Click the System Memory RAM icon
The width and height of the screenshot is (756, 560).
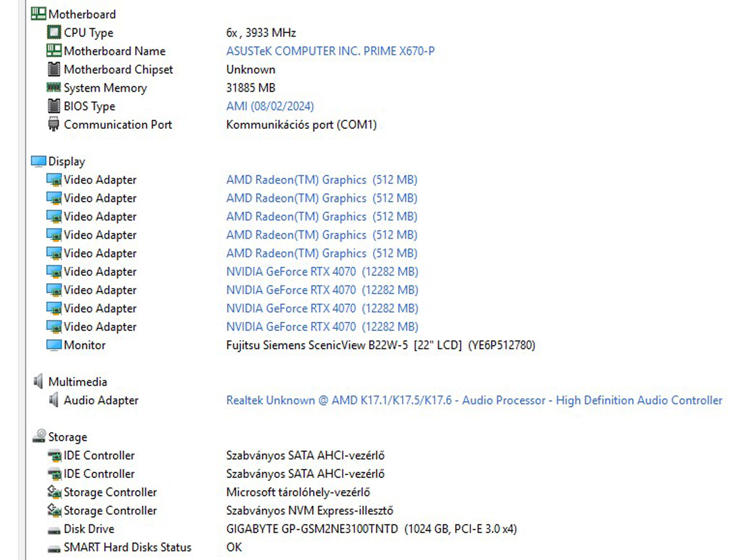53,87
